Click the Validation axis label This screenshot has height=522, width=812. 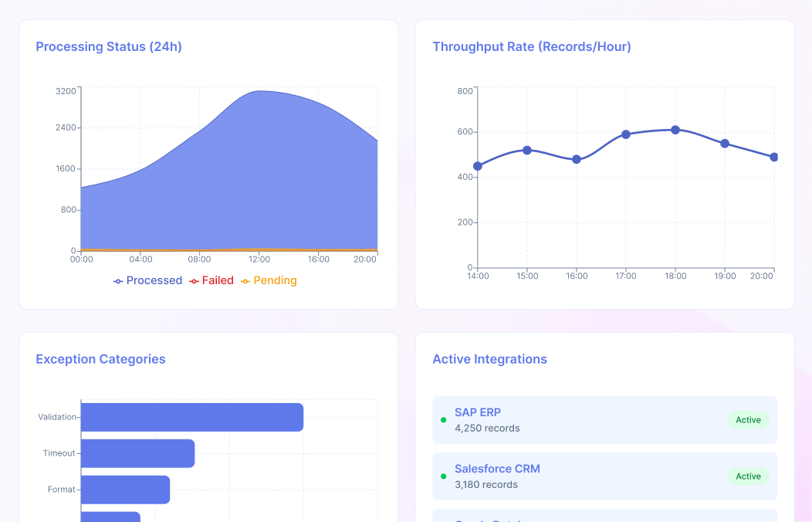57,417
